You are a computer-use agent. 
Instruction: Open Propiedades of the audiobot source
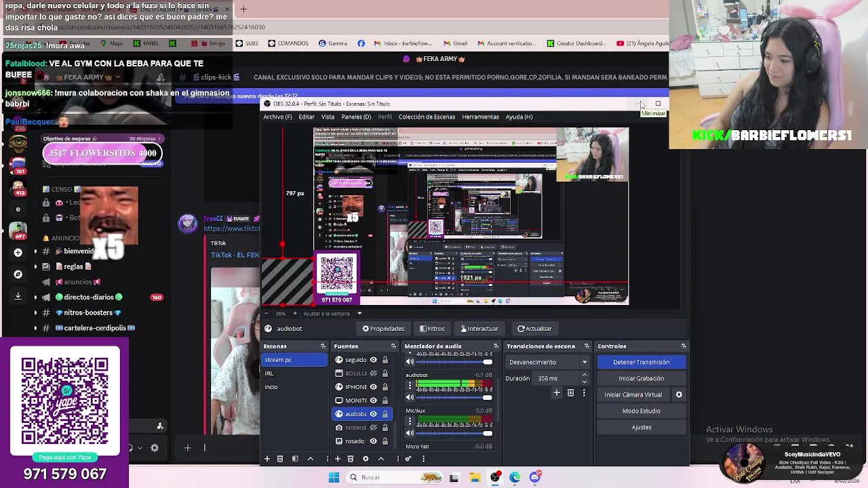(x=383, y=329)
